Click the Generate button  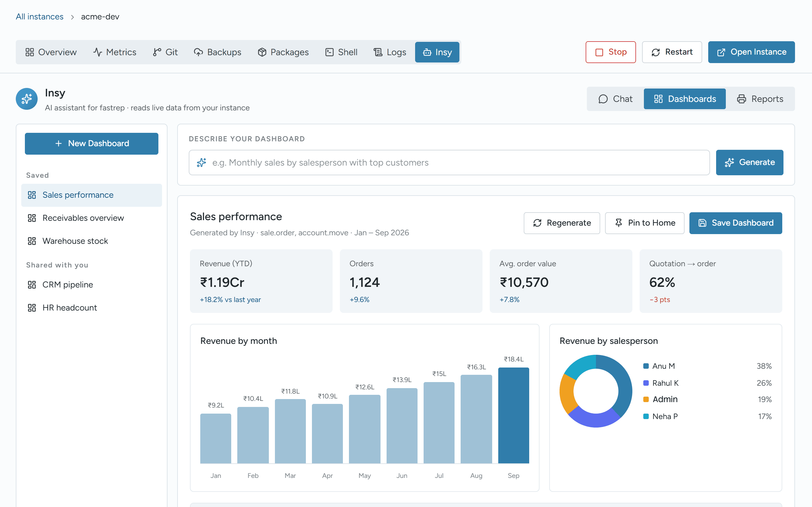pos(749,162)
